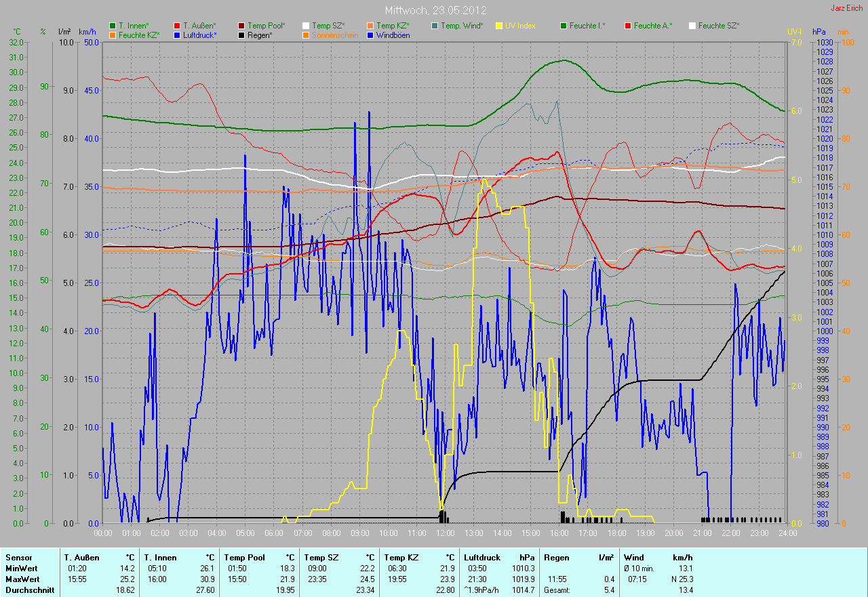Screen dimensions: 868x597
Task: Click the Sensor header in the table
Action: [x=19, y=558]
